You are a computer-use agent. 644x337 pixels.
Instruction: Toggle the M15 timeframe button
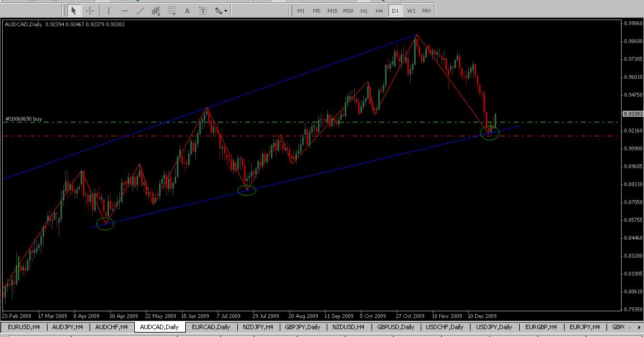pyautogui.click(x=332, y=11)
